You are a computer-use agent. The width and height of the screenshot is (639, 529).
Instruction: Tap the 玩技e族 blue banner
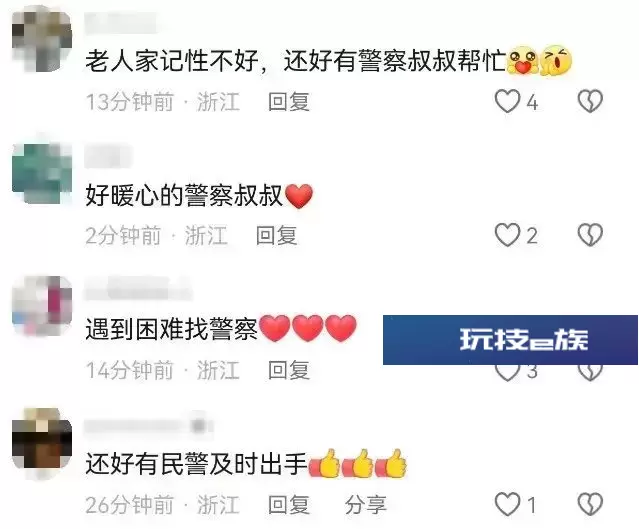pos(510,339)
